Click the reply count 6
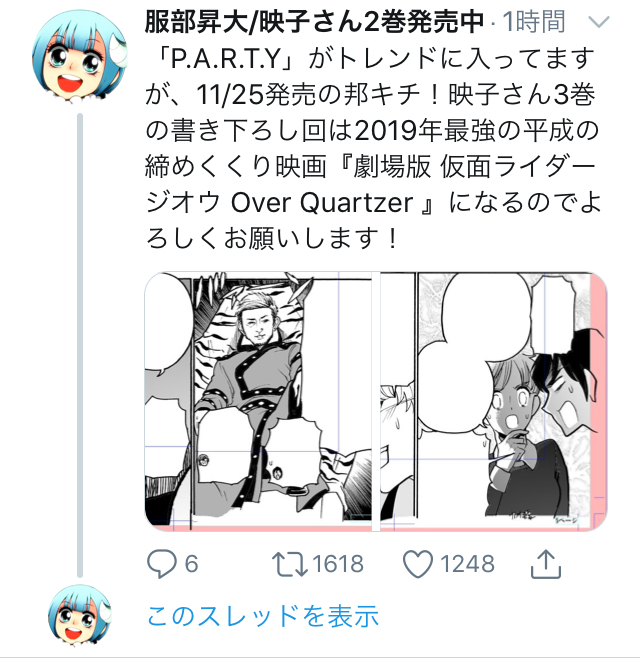640x664 pixels. [191, 564]
